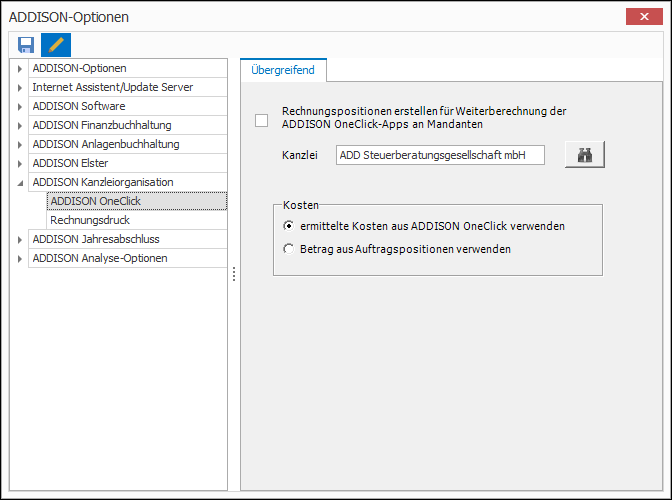
Task: Expand ADDISON Anlagenbuchhaltung node arrow
Action: [20, 145]
